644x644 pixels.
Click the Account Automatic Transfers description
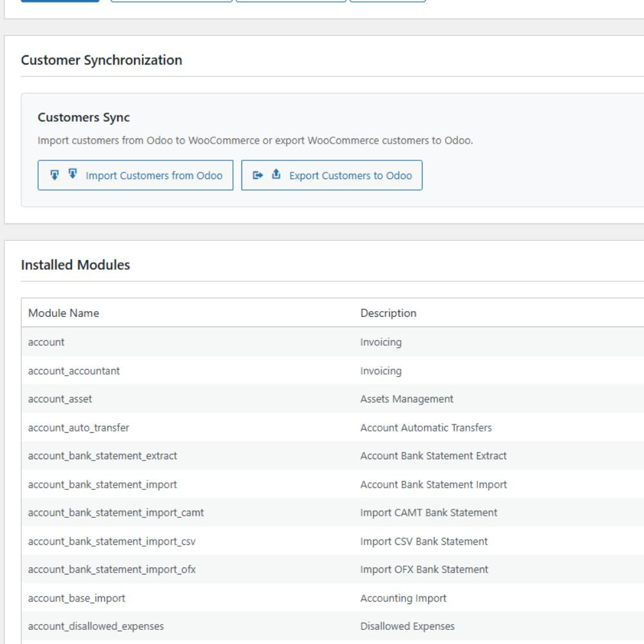426,428
